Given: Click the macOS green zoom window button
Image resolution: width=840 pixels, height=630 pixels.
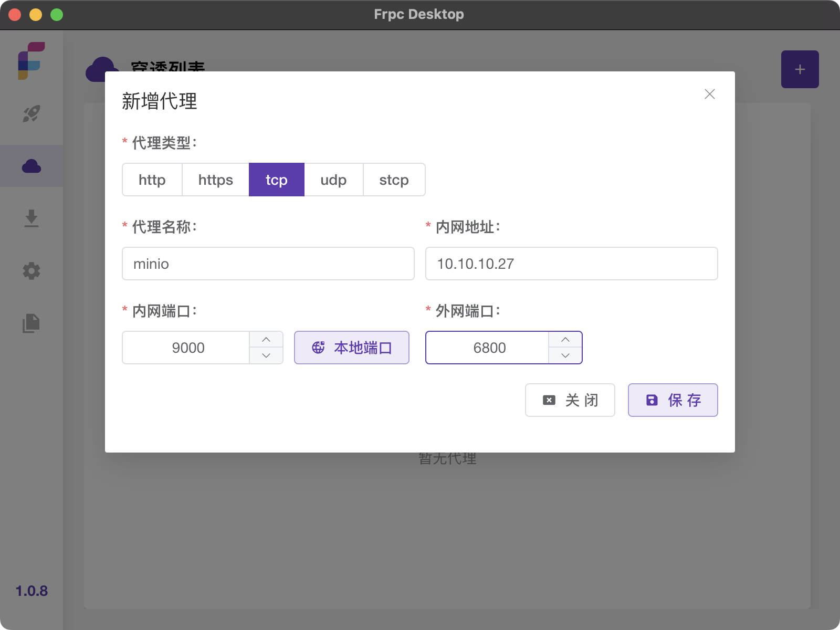Looking at the screenshot, I should pyautogui.click(x=57, y=15).
